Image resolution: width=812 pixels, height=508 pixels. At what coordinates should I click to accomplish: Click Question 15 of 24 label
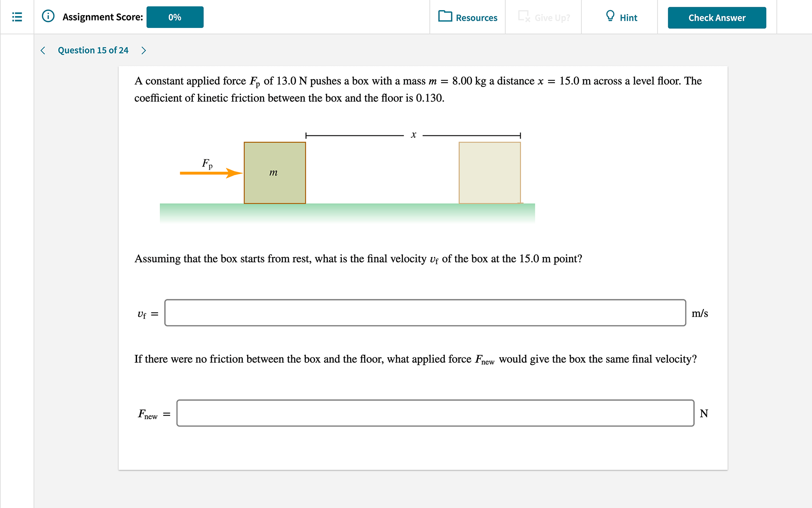[94, 51]
